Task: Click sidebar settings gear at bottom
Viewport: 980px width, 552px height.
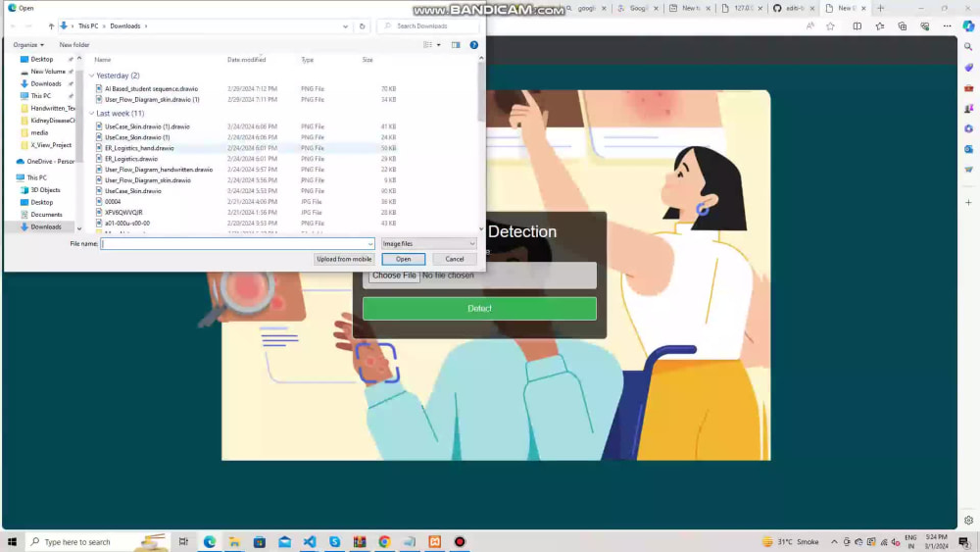Action: click(x=968, y=520)
